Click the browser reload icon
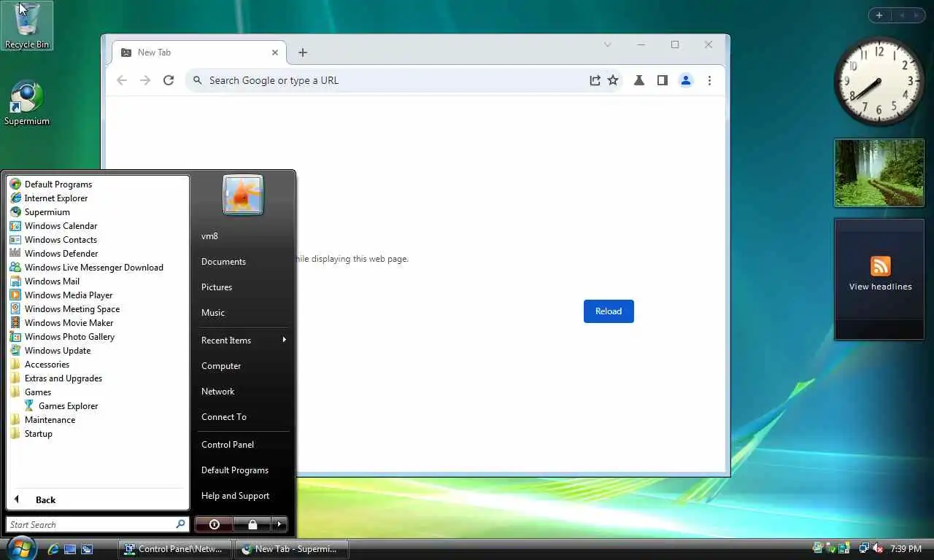The image size is (934, 560). click(x=169, y=80)
